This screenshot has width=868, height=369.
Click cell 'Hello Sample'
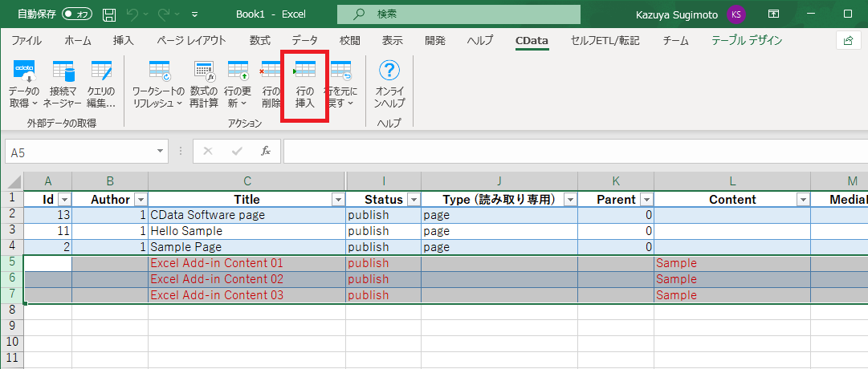(x=247, y=231)
